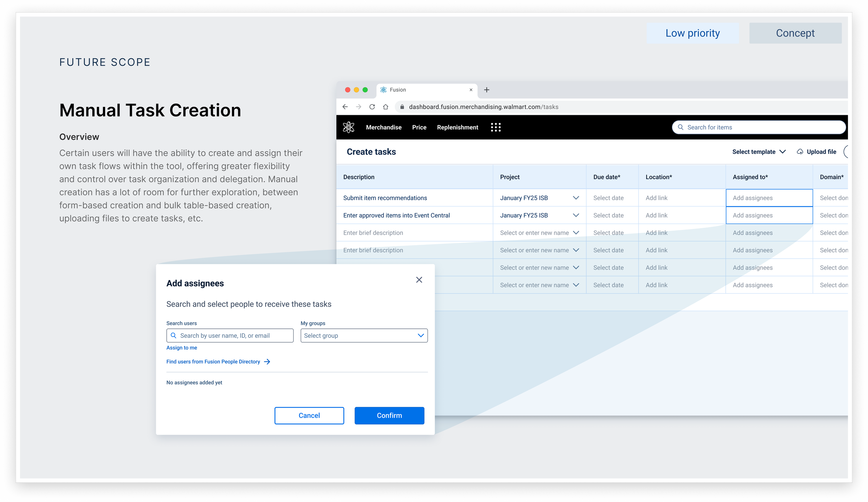Click the Fusion atom logo in navbar
This screenshot has height=502, width=868.
pos(348,127)
